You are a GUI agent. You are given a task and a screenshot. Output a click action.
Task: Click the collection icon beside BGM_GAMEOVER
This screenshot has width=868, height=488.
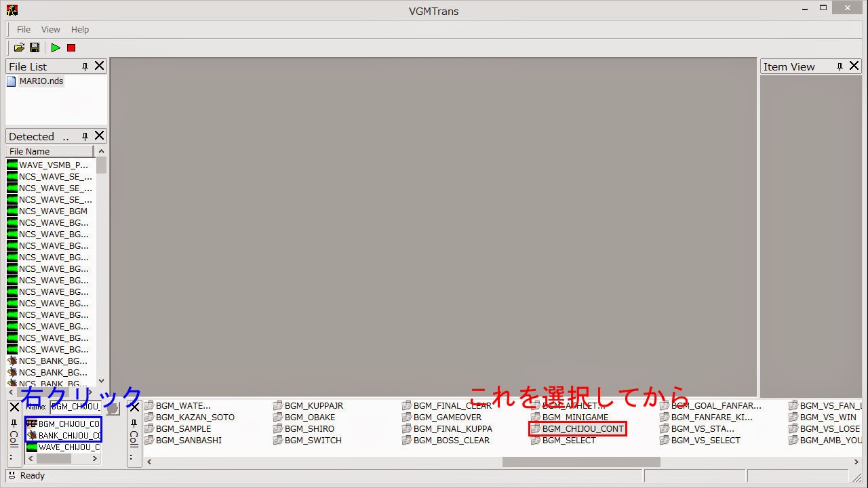click(407, 418)
